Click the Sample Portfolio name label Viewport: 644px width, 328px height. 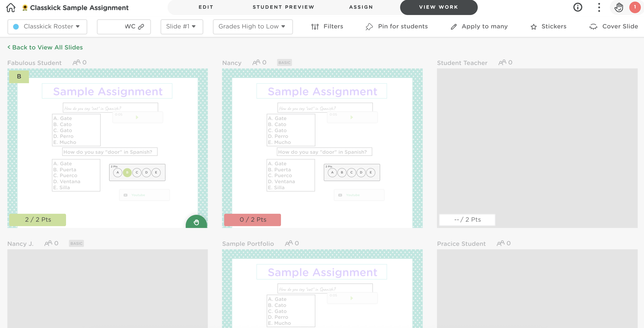point(248,244)
